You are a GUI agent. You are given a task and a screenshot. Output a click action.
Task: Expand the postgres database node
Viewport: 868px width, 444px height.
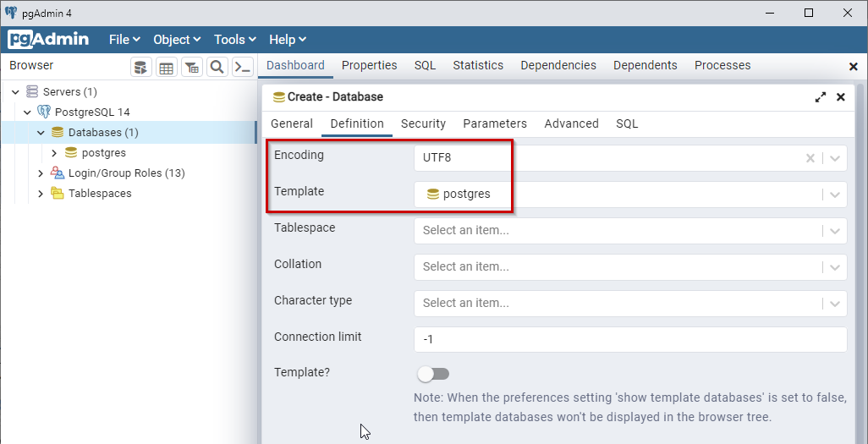tap(53, 153)
